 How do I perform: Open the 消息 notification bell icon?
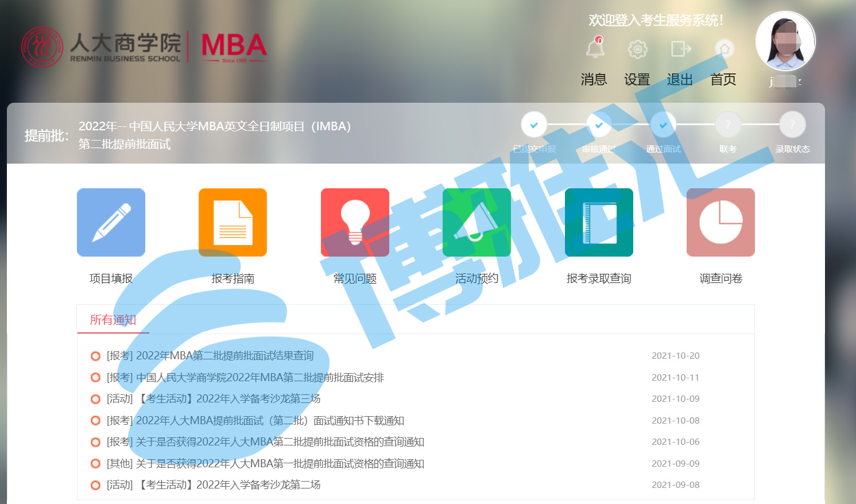pos(595,48)
